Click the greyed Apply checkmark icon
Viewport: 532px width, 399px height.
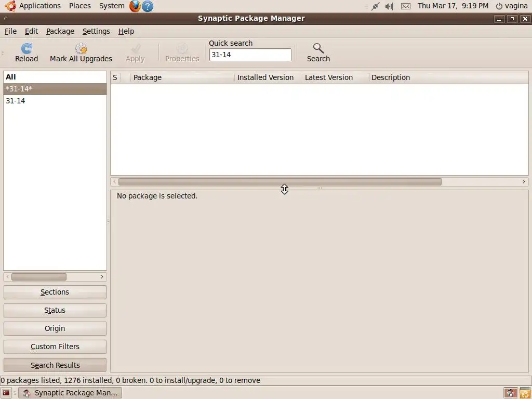(136, 48)
